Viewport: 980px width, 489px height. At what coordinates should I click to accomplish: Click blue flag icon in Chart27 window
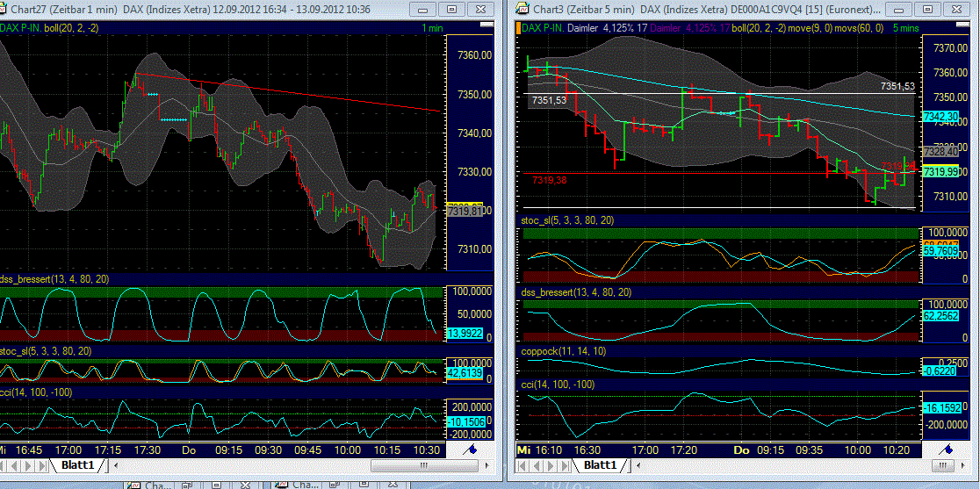pos(470,449)
